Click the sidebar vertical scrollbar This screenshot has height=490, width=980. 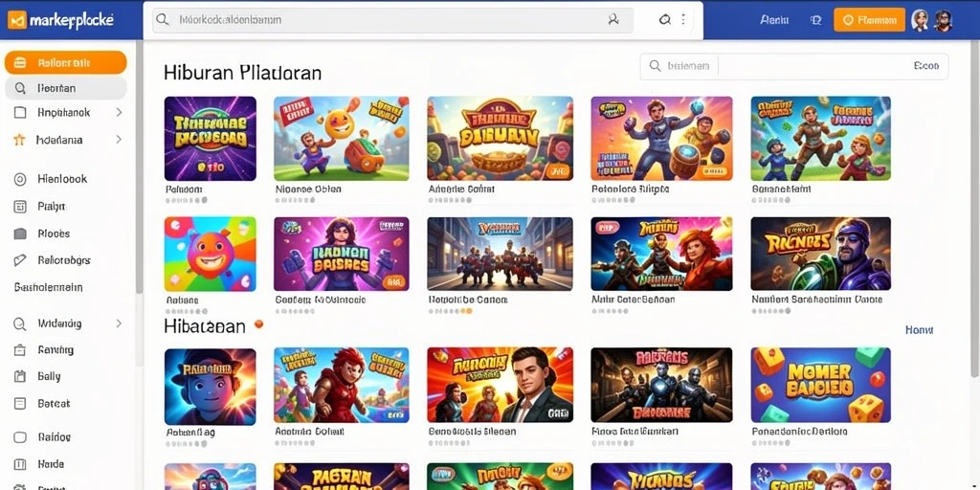click(x=139, y=168)
